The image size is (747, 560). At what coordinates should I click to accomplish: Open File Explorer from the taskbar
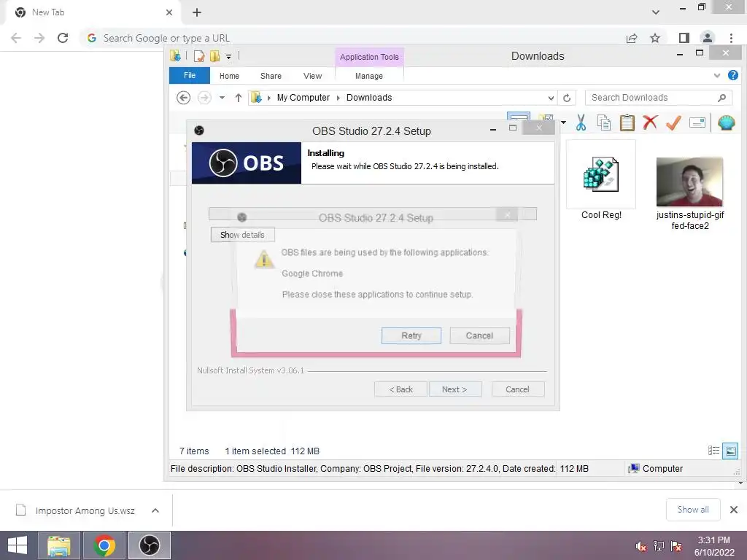58,545
